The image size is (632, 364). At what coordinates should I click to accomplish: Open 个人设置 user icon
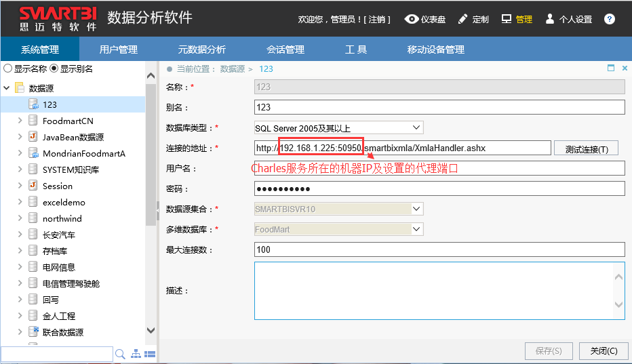point(550,19)
